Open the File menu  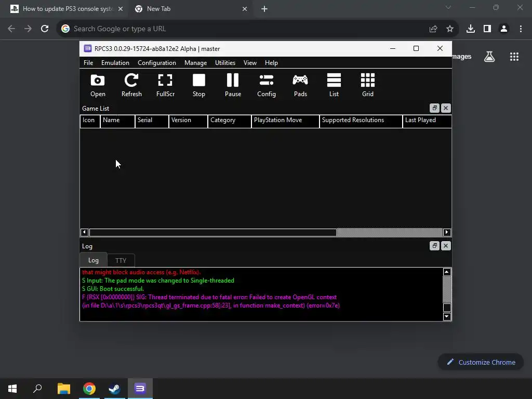tap(88, 63)
